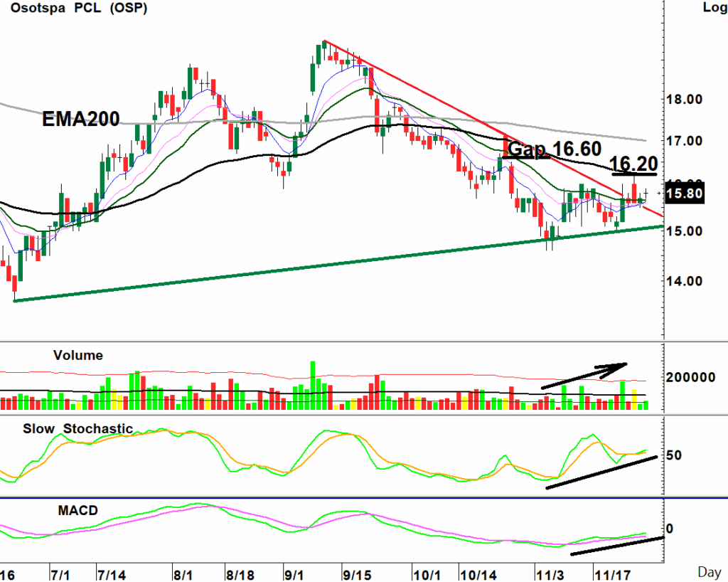Screen dimensions: 728x582
Task: Click the 9/15 date marker
Action: tap(355, 573)
